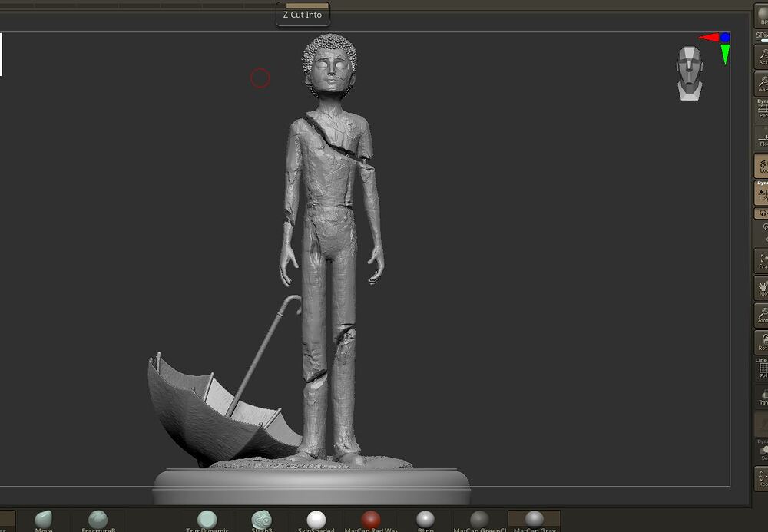Choose the MatCap GreenClay material
This screenshot has width=768, height=532.
point(479,520)
